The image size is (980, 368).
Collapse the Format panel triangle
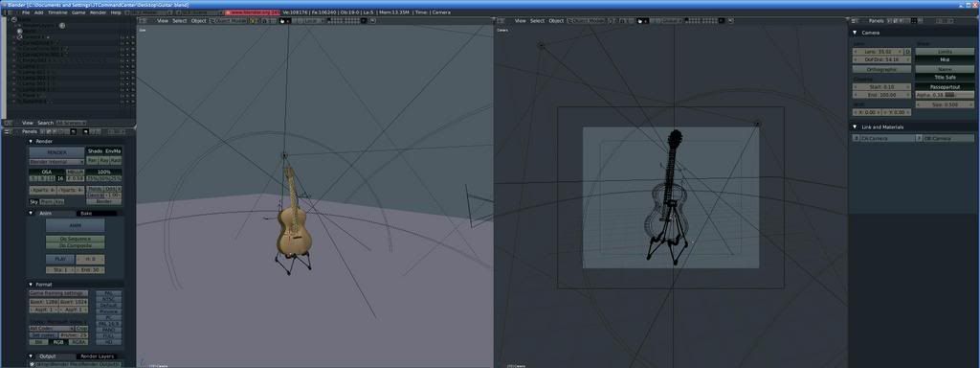coord(32,284)
